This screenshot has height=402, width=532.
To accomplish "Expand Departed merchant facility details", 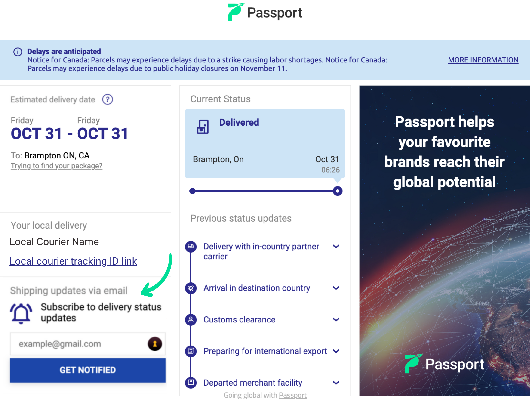I will click(336, 383).
